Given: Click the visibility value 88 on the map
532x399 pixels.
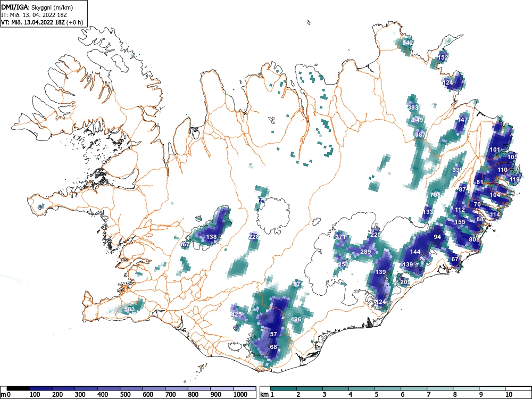Looking at the screenshot, I should (x=480, y=220).
